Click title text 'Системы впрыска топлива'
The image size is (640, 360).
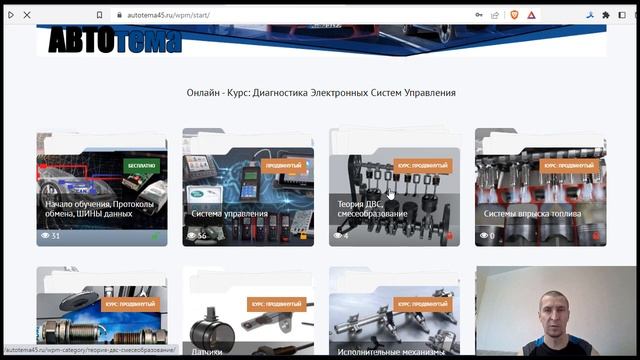click(x=532, y=213)
